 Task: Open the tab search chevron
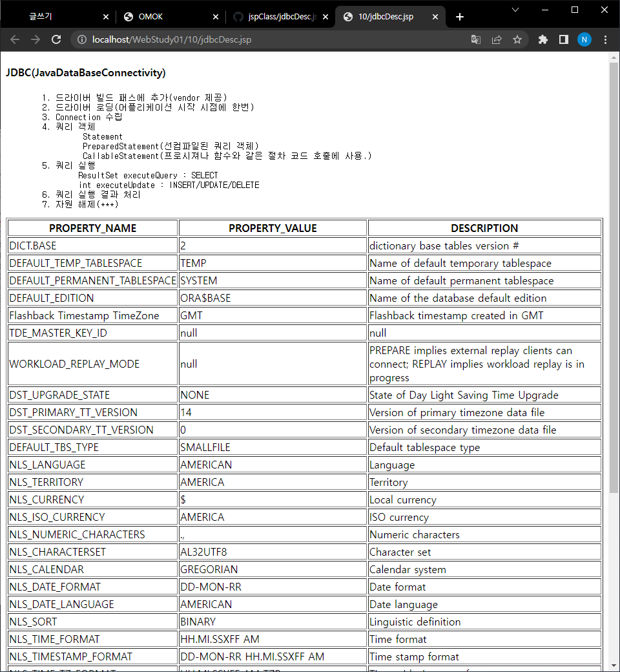(x=515, y=10)
